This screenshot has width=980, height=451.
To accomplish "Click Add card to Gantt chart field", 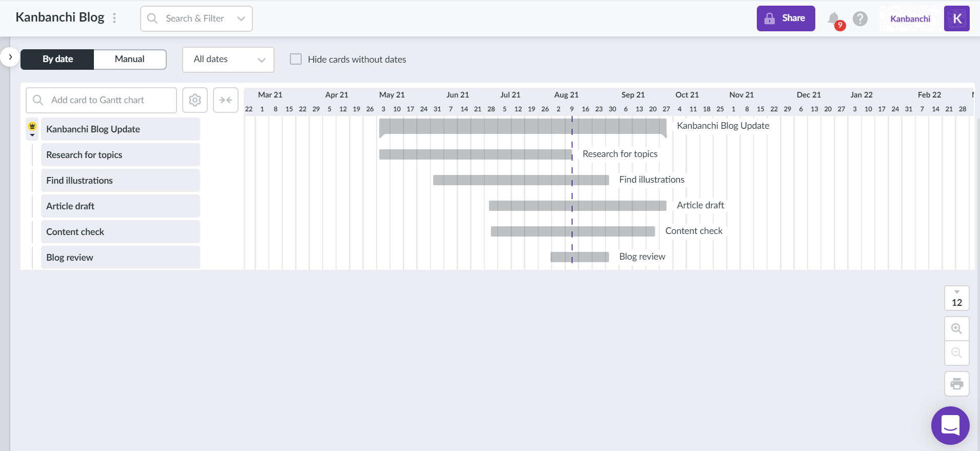I will [102, 100].
